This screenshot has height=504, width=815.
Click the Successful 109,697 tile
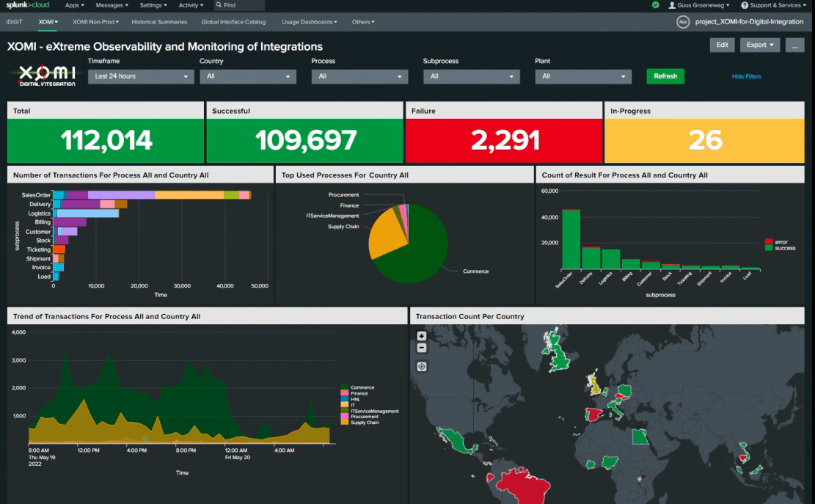[x=304, y=132]
